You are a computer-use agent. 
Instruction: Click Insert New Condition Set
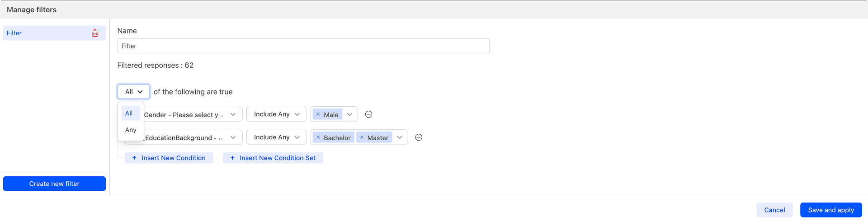pyautogui.click(x=273, y=158)
